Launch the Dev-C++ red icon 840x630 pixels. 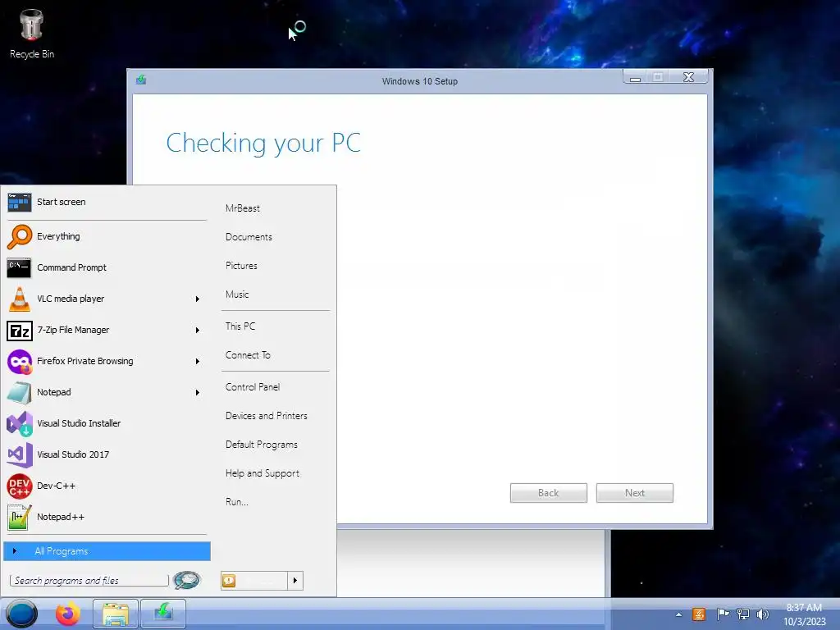(20, 486)
